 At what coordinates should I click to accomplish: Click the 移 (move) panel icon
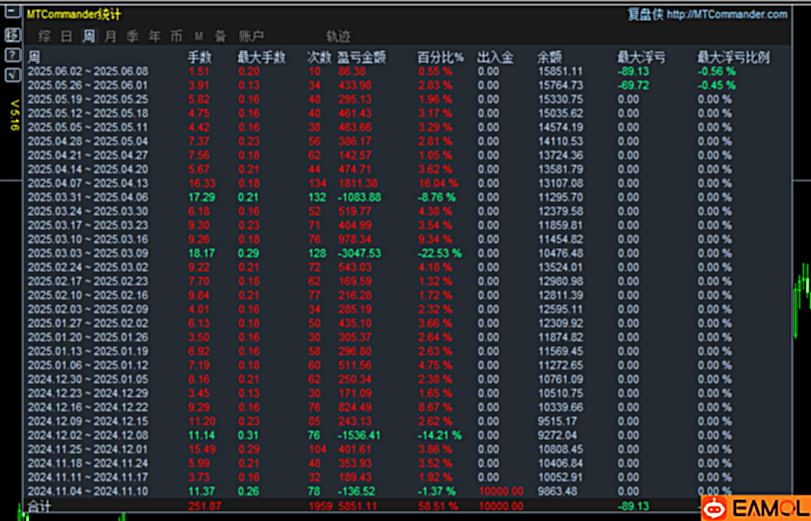pyautogui.click(x=12, y=35)
